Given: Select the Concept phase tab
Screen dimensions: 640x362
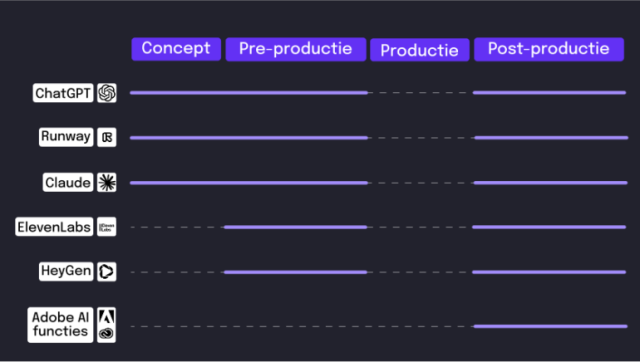Looking at the screenshot, I should tap(176, 49).
